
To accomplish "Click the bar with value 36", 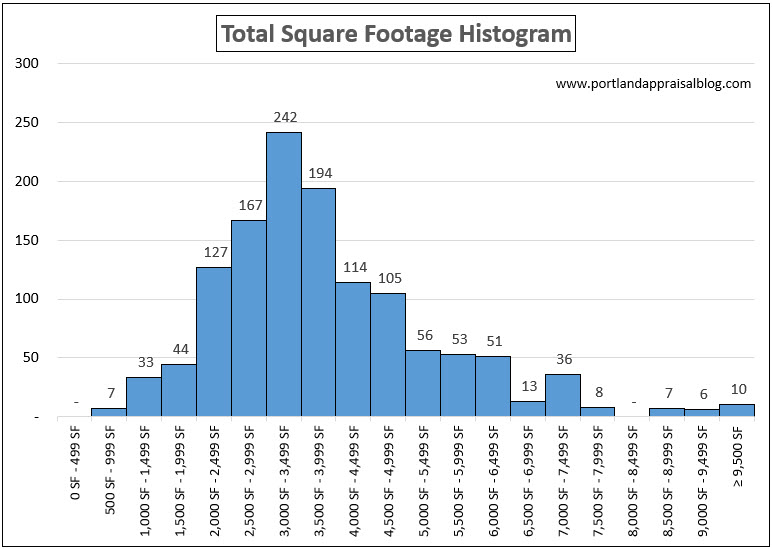I will click(562, 395).
